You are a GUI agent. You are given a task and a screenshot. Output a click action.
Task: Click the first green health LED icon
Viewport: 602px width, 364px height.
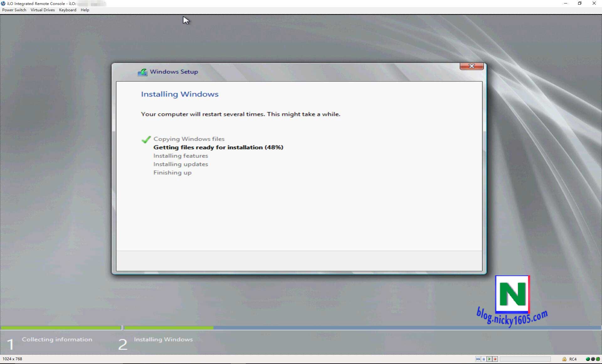(x=588, y=359)
